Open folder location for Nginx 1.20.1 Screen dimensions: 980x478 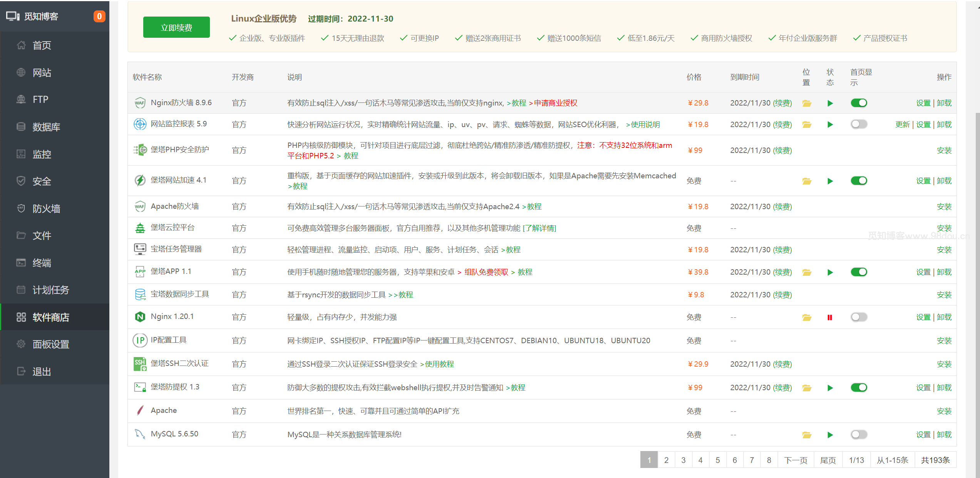point(807,317)
